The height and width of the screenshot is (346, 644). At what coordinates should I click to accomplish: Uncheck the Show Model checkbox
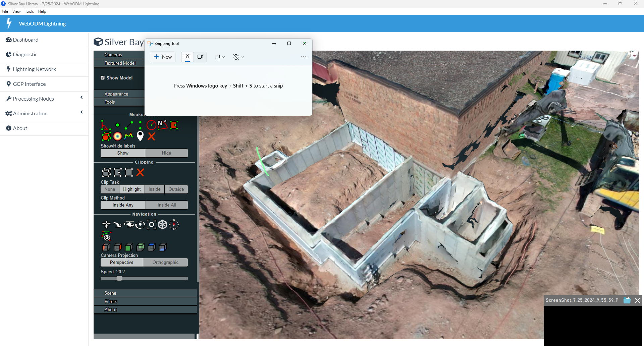pyautogui.click(x=103, y=78)
